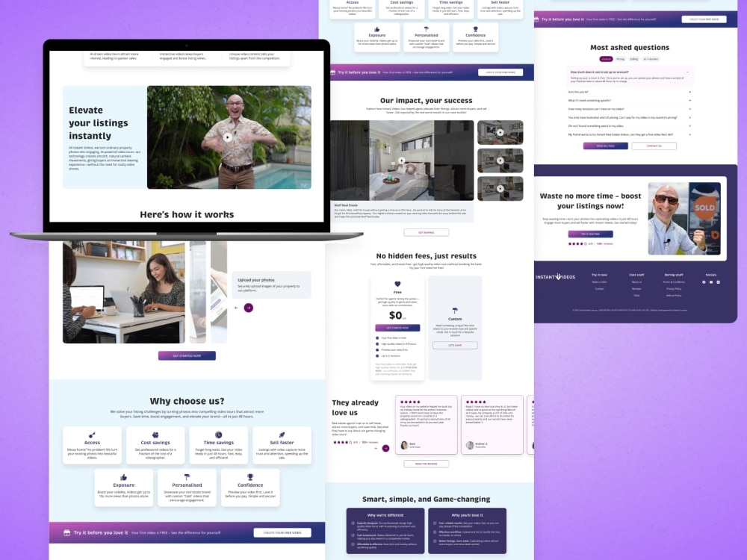747x560 pixels.
Task: Click Get Started Now under the photo carousel
Action: click(187, 355)
